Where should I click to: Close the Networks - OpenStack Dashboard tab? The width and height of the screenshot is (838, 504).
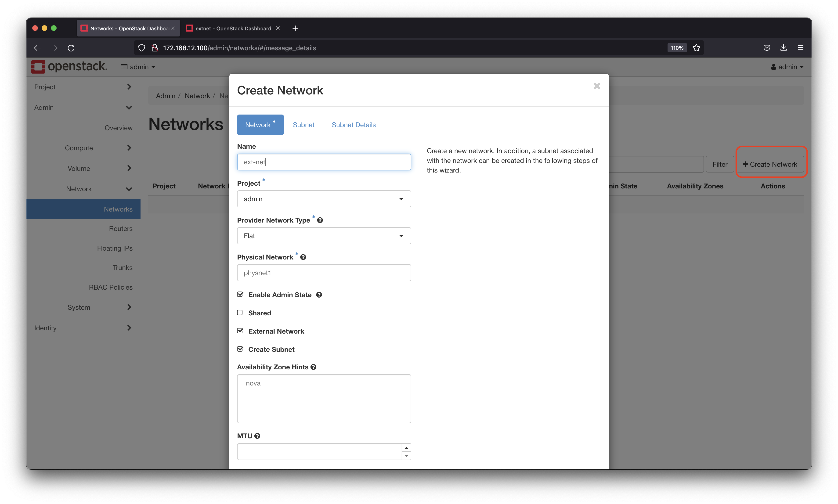173,28
